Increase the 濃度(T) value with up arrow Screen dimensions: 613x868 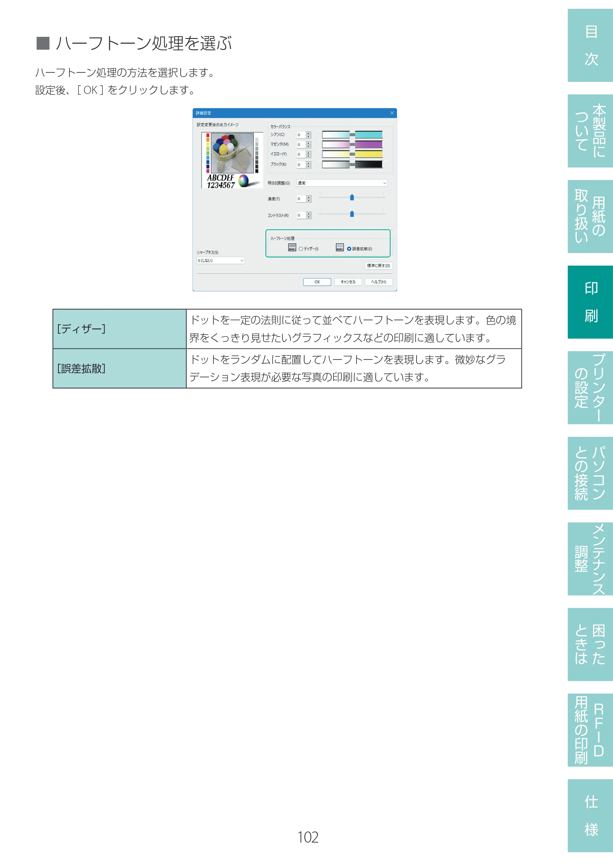[x=309, y=197]
